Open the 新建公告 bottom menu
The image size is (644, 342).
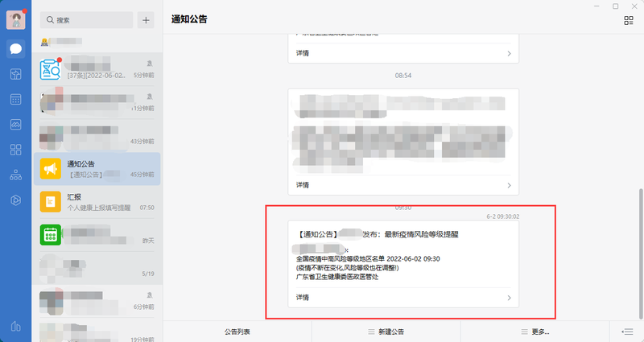pos(386,332)
